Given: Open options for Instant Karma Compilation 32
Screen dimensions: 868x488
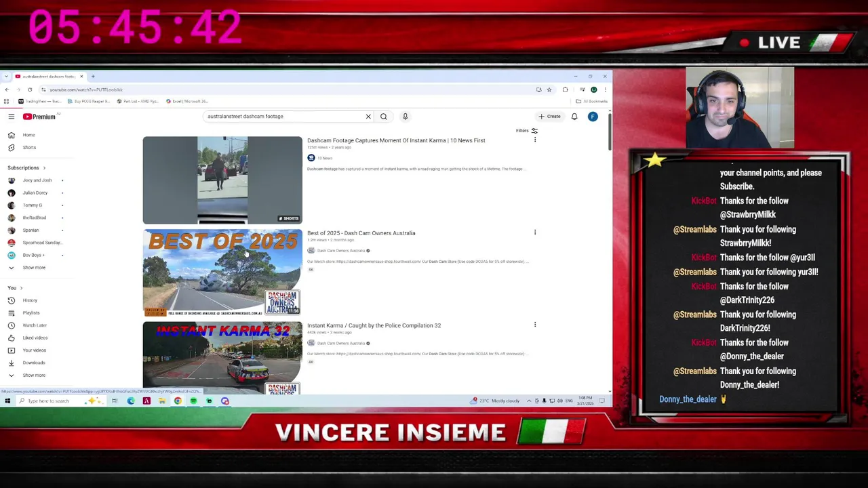Looking at the screenshot, I should [x=535, y=325].
